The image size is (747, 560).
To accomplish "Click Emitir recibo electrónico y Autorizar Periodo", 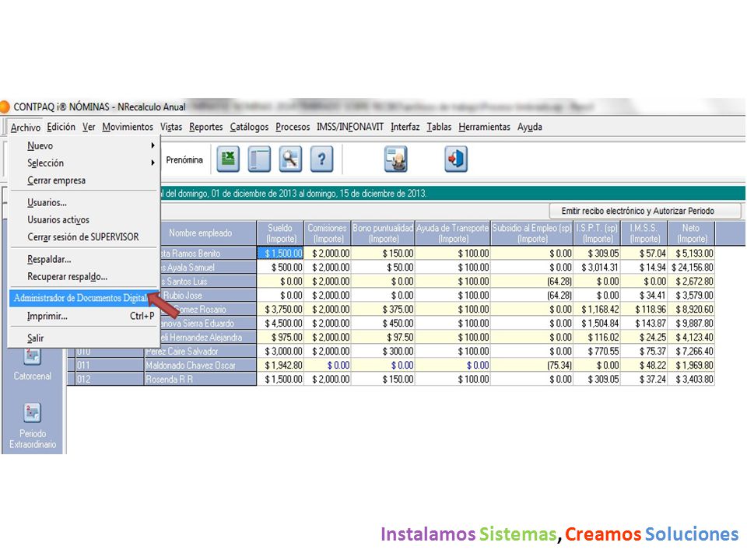I will (645, 211).
